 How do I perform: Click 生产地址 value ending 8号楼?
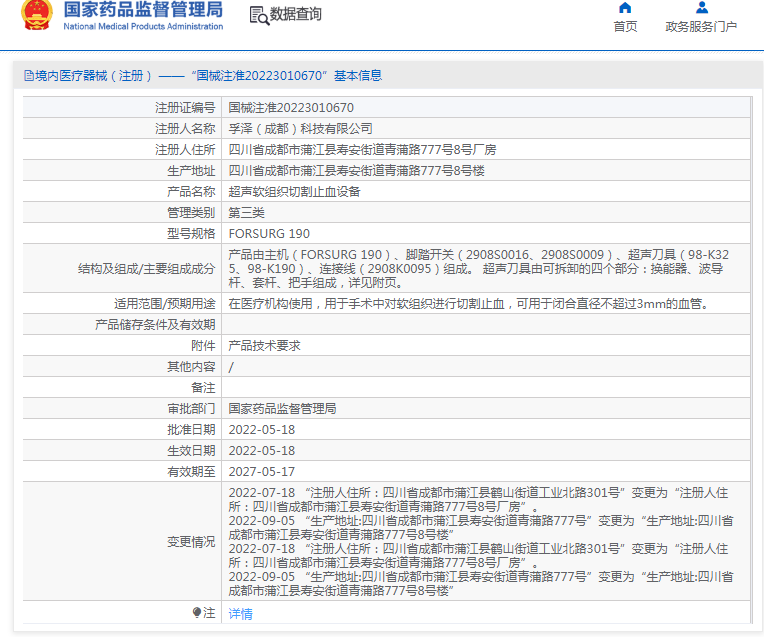(x=357, y=171)
